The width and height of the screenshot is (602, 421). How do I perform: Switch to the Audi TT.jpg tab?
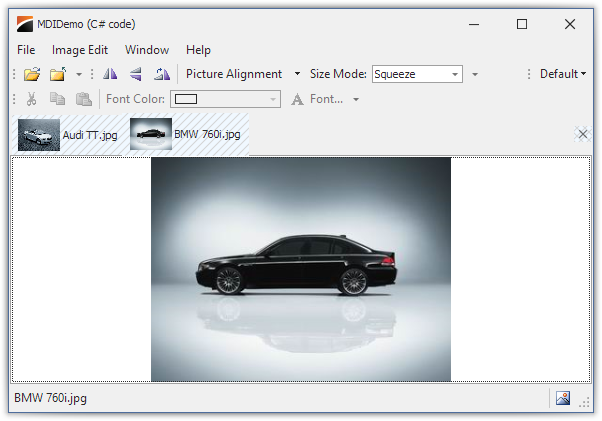click(68, 135)
